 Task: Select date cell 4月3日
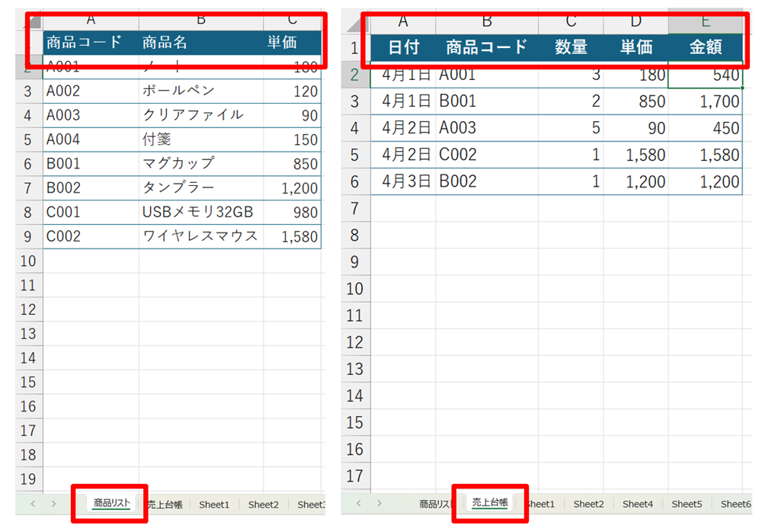(403, 182)
